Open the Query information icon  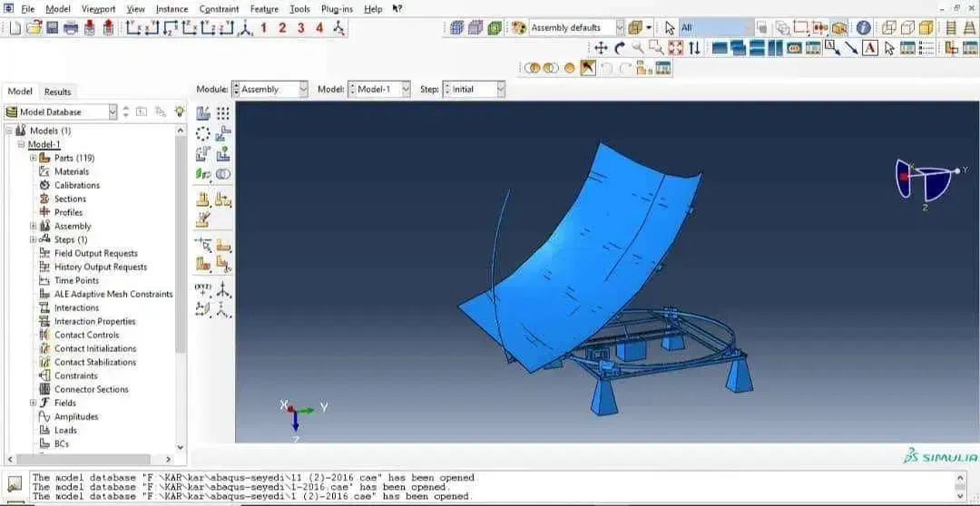tap(863, 27)
